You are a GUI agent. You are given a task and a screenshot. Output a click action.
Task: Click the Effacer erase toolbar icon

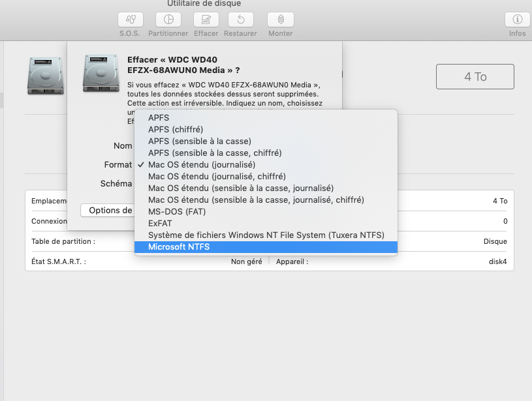(x=206, y=20)
